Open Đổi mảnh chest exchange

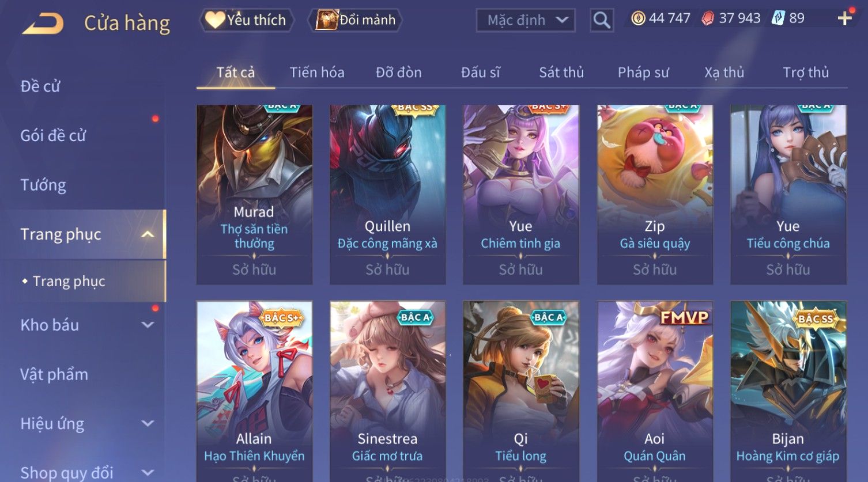pyautogui.click(x=354, y=20)
